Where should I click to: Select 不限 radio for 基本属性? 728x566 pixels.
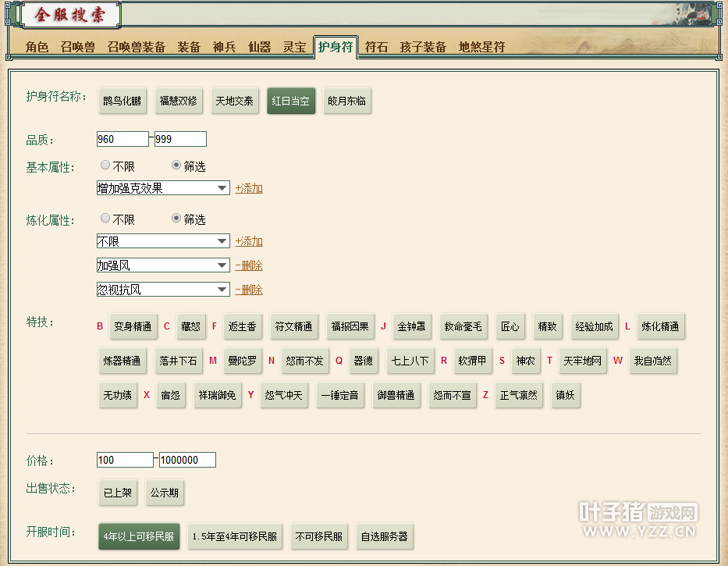[x=105, y=166]
